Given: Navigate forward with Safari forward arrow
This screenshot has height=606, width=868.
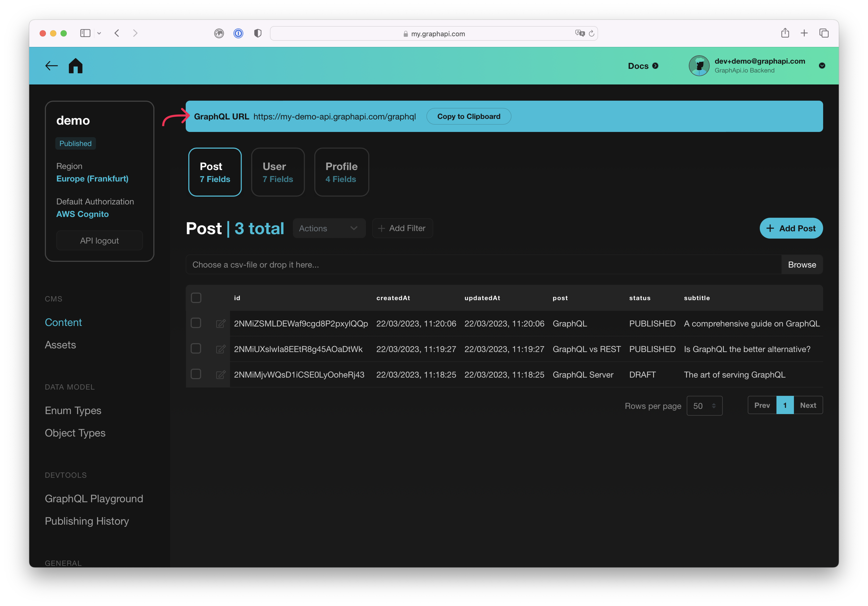Looking at the screenshot, I should pos(135,33).
